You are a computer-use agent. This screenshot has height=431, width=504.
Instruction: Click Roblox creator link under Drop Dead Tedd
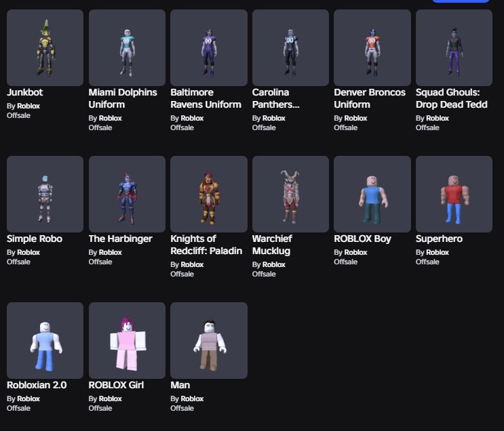438,118
